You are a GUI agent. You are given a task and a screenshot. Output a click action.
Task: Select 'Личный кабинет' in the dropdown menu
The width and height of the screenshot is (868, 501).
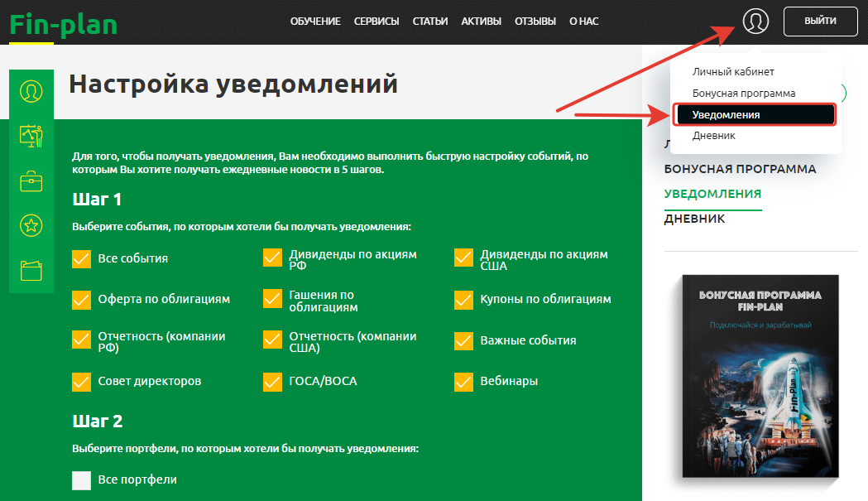pos(733,72)
